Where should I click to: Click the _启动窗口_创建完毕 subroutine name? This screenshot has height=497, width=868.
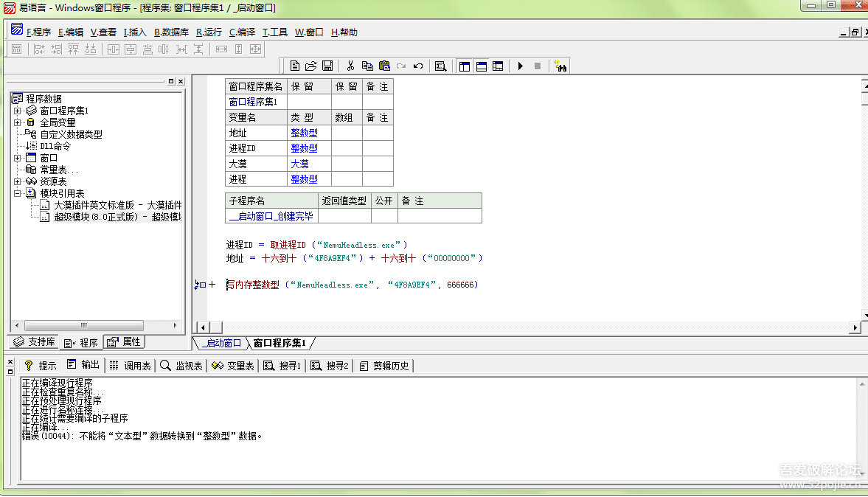[271, 216]
